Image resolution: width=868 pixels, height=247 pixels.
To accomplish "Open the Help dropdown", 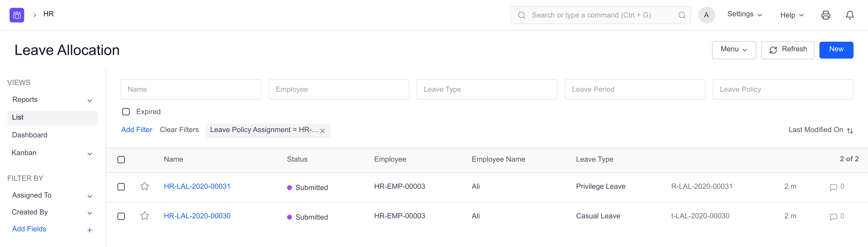I will tap(792, 15).
